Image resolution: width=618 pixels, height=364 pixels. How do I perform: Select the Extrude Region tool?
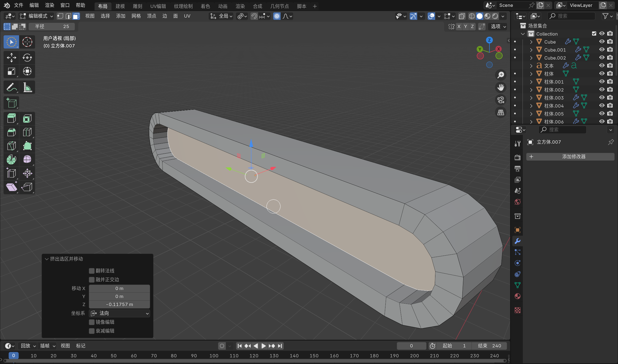pyautogui.click(x=11, y=119)
